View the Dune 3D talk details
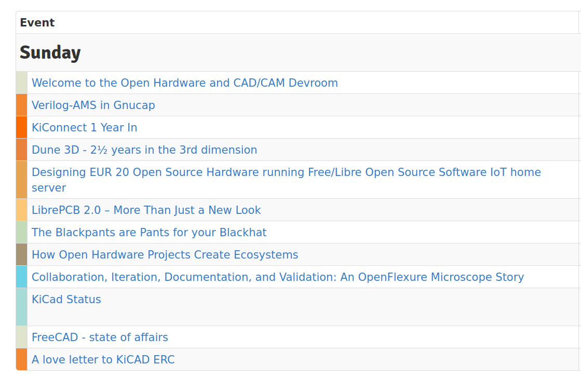 (144, 150)
